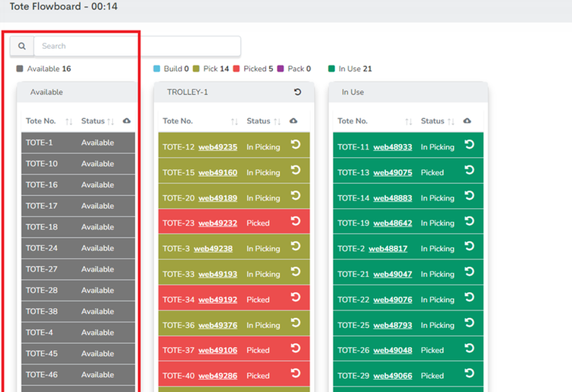Open order link web49192
572x392 pixels.
pos(217,300)
